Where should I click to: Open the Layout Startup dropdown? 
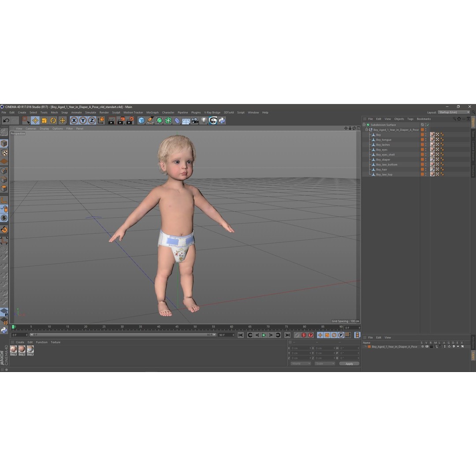(454, 112)
